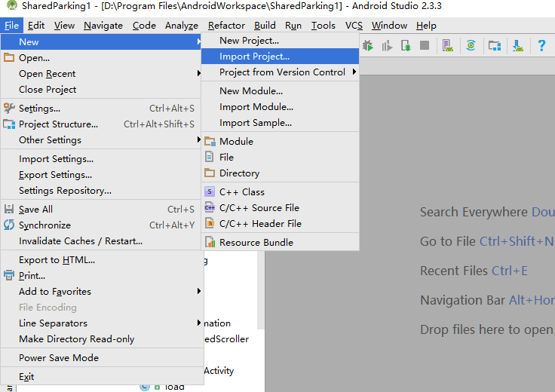The height and width of the screenshot is (392, 555).
Task: Toggle Power Save Mode entry
Action: coord(103,357)
